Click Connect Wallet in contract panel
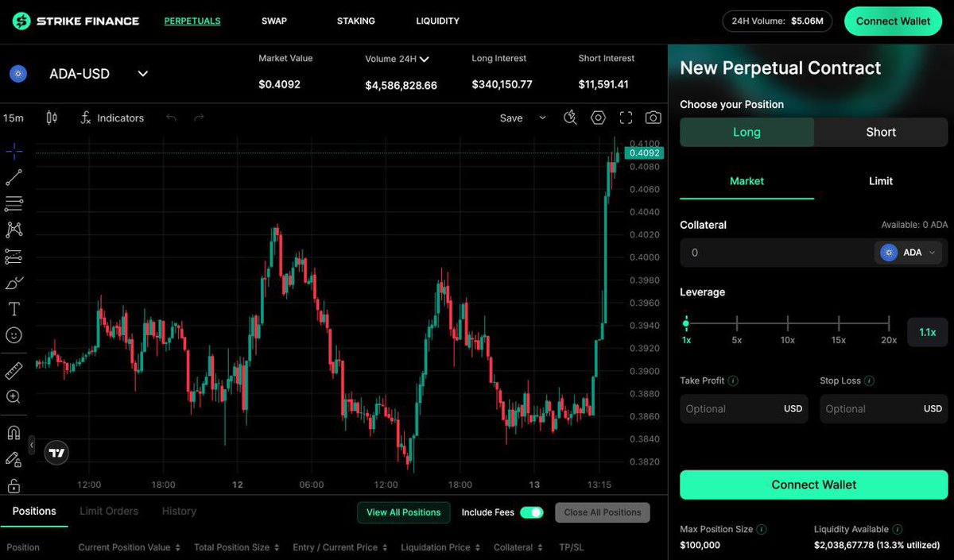This screenshot has width=954, height=560. click(814, 485)
